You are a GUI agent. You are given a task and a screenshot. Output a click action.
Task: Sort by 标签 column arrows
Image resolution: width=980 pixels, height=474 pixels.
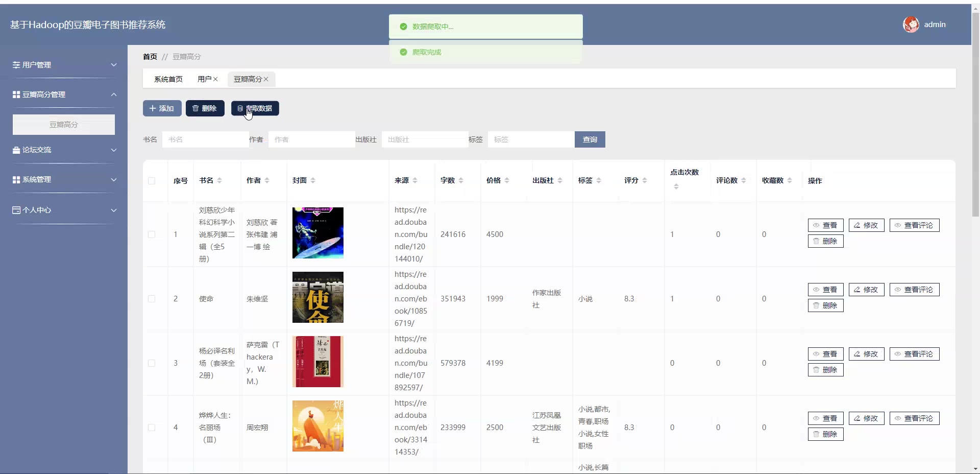point(599,180)
